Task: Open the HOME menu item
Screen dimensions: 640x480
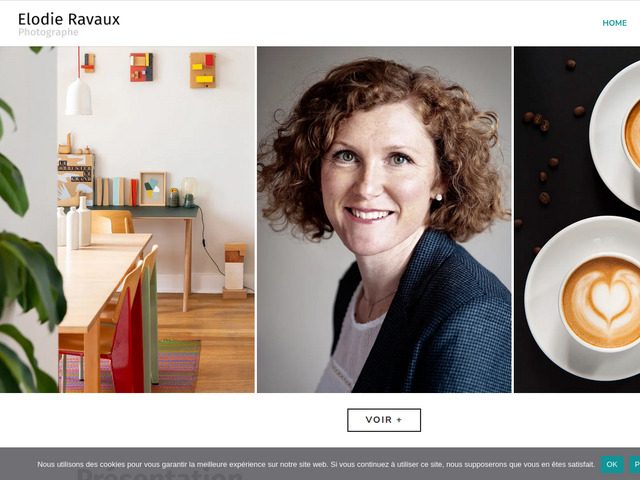Action: point(614,23)
